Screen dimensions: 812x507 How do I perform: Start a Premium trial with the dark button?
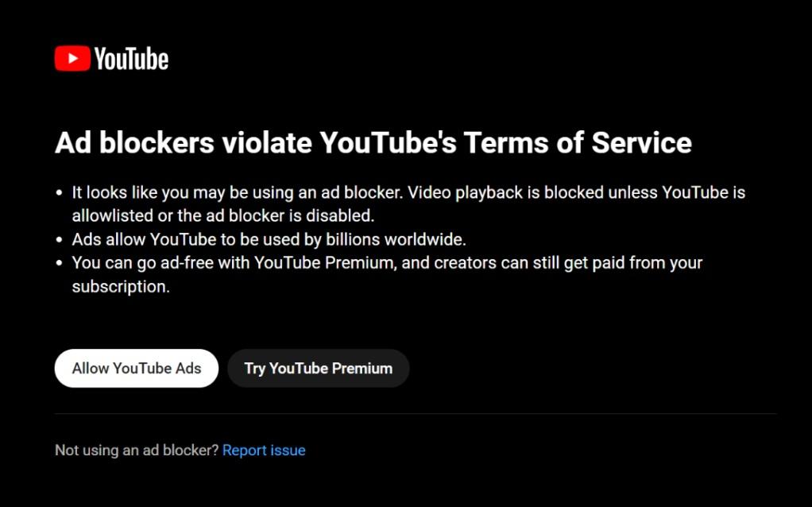(318, 368)
